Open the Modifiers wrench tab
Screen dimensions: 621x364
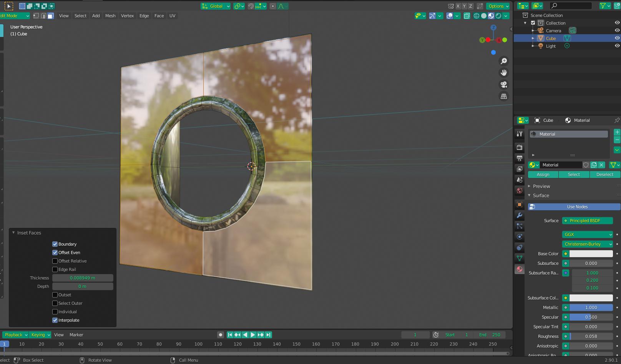coord(520,215)
